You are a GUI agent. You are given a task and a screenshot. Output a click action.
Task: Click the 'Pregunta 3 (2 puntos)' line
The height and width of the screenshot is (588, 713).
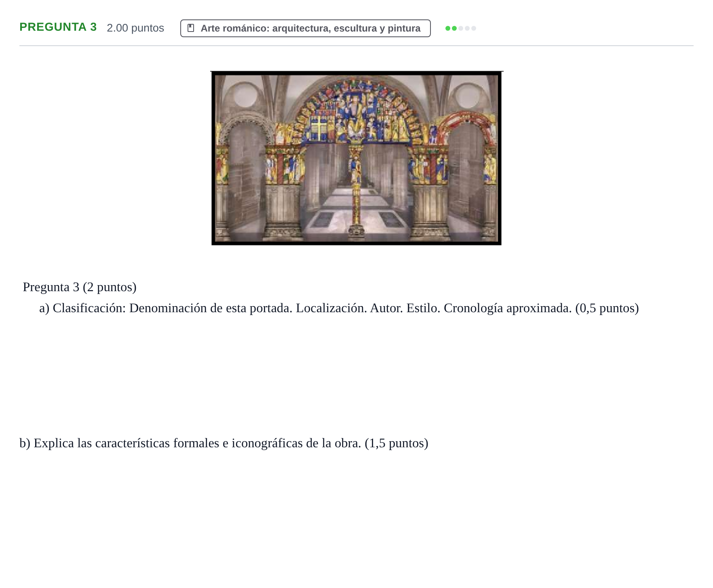click(80, 287)
